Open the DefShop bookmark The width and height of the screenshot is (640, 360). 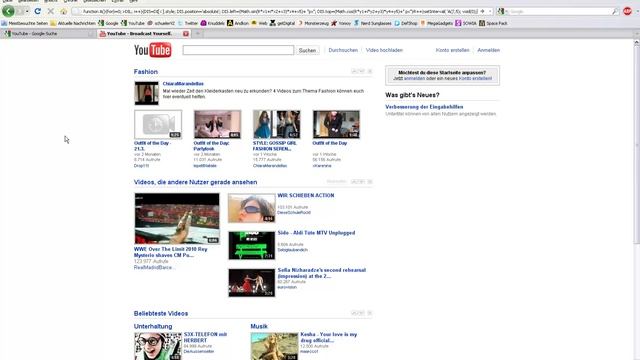[x=406, y=23]
